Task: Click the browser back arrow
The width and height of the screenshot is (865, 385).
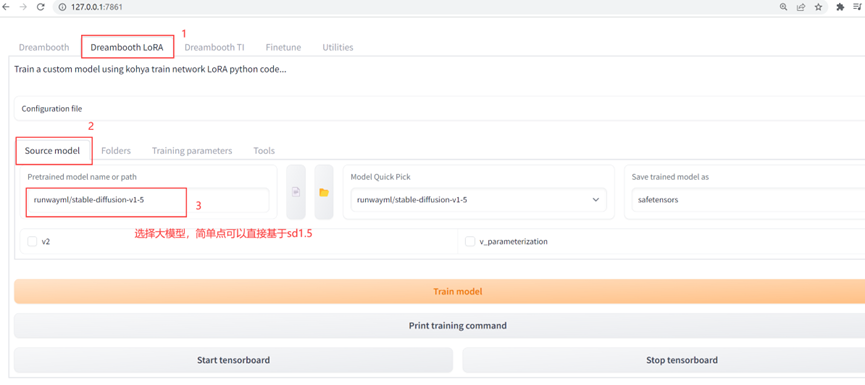Action: coord(6,7)
